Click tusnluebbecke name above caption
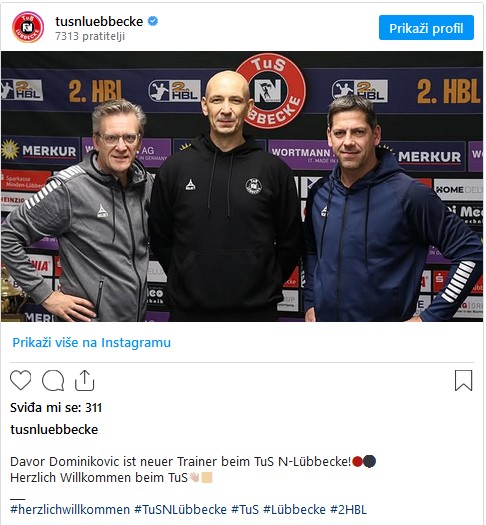 [x=54, y=429]
